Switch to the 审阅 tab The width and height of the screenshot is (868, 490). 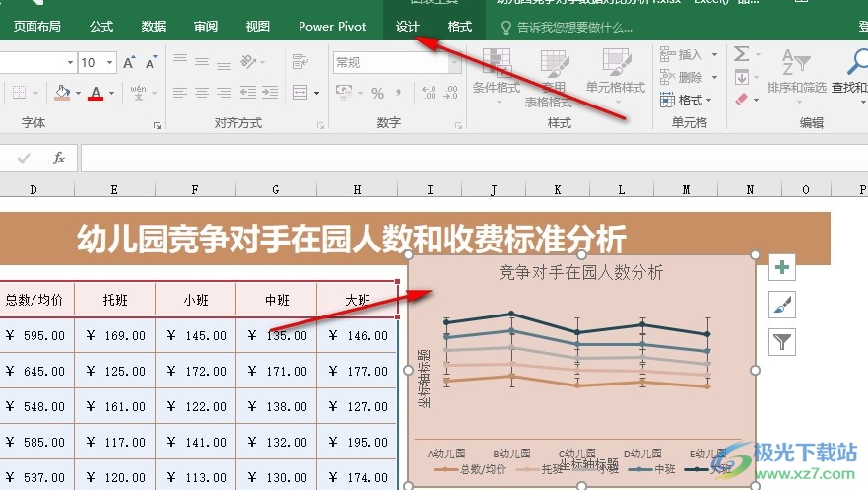pos(205,27)
